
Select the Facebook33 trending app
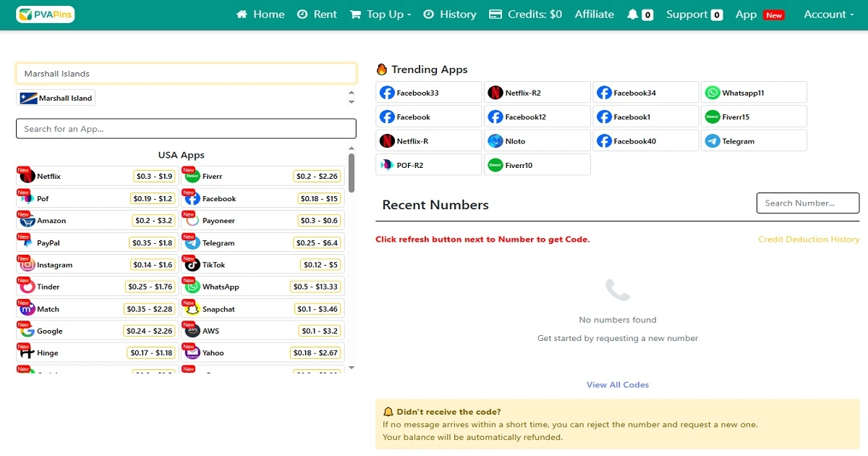(429, 93)
